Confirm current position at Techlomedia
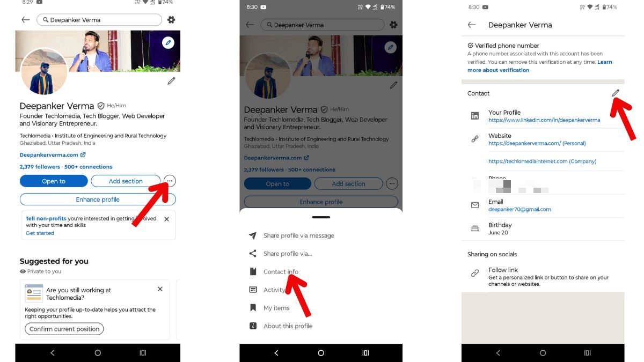 coord(64,329)
